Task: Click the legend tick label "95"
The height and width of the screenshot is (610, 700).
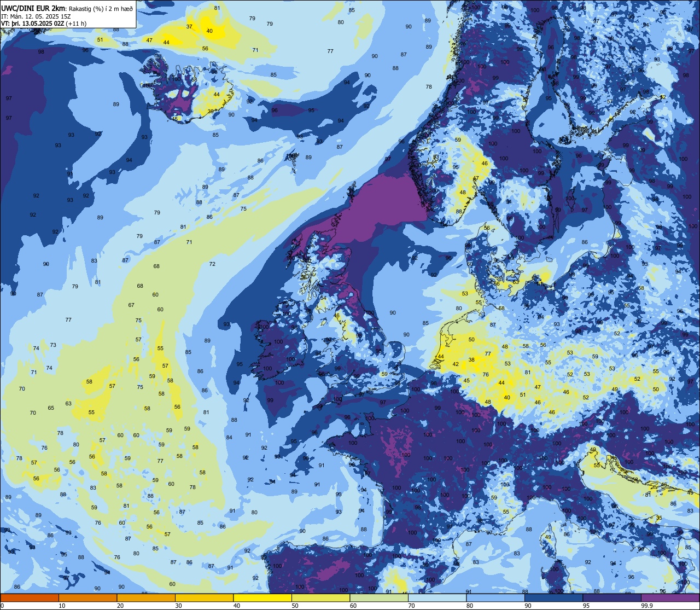Action: point(586,606)
